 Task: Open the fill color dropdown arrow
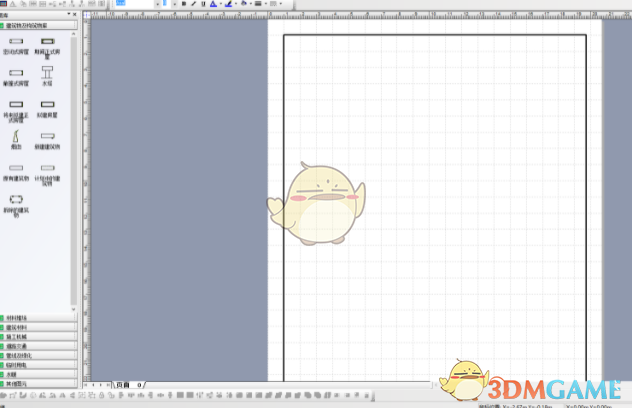[x=251, y=4]
